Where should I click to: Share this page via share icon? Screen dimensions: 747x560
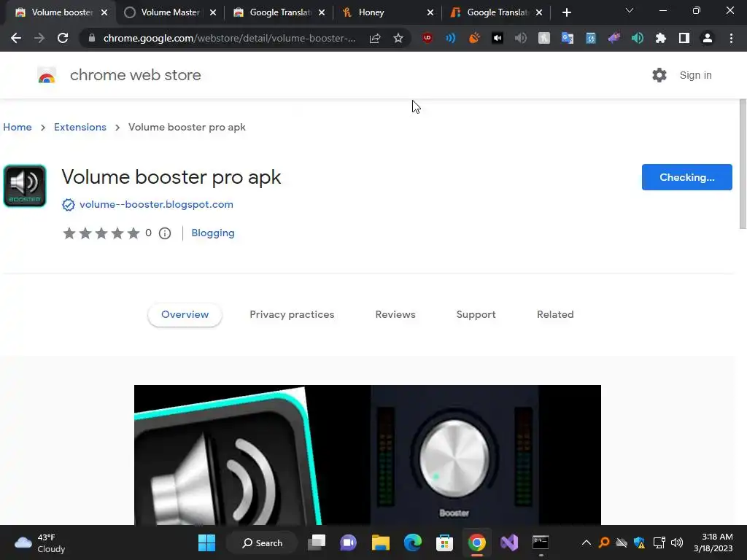tap(375, 38)
